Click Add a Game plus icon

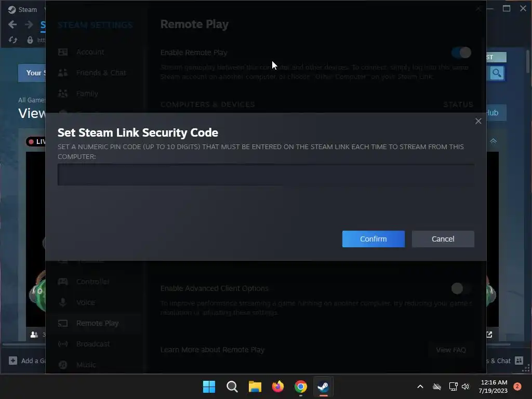pyautogui.click(x=13, y=361)
